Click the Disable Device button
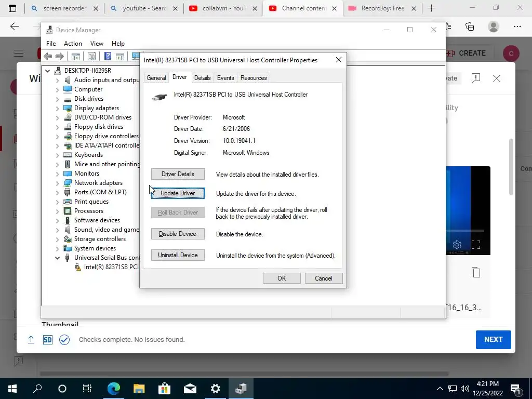532x399 pixels. point(178,234)
